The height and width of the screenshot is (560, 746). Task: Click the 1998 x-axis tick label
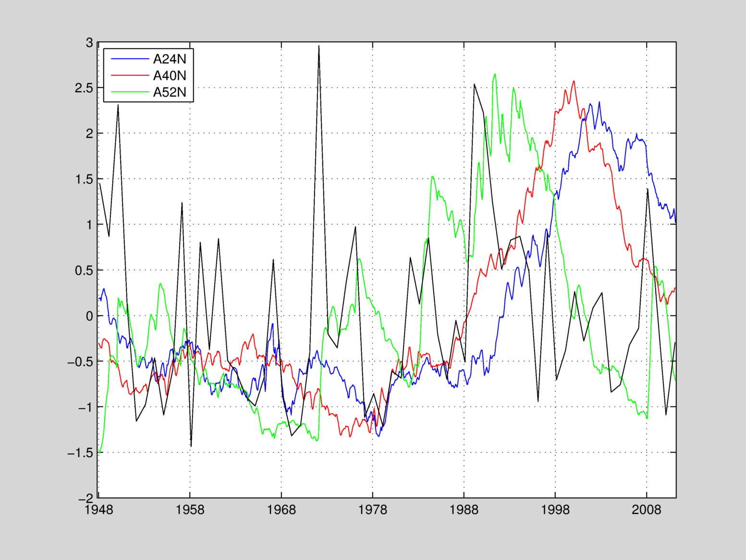click(555, 510)
